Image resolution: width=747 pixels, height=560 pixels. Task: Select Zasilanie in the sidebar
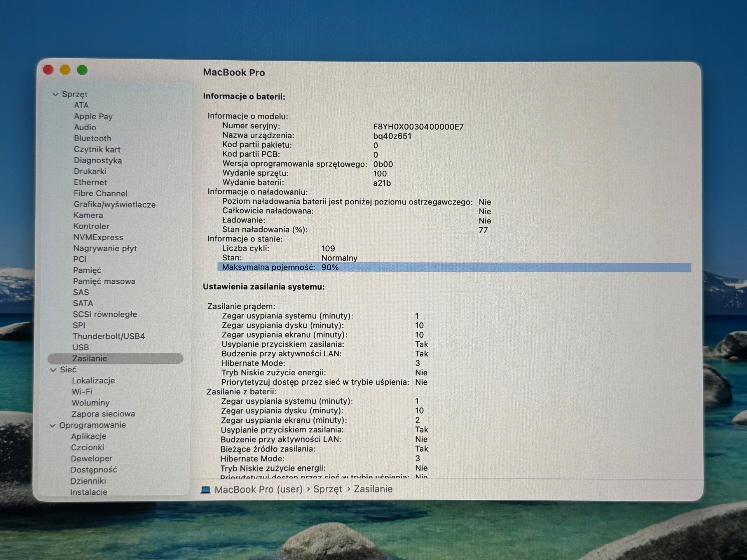[116, 358]
